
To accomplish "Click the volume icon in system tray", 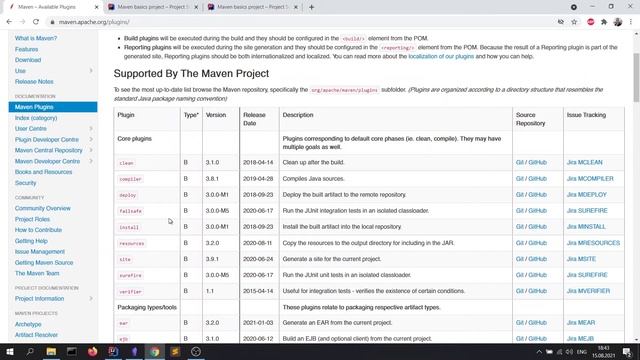I will pyautogui.click(x=569, y=352).
